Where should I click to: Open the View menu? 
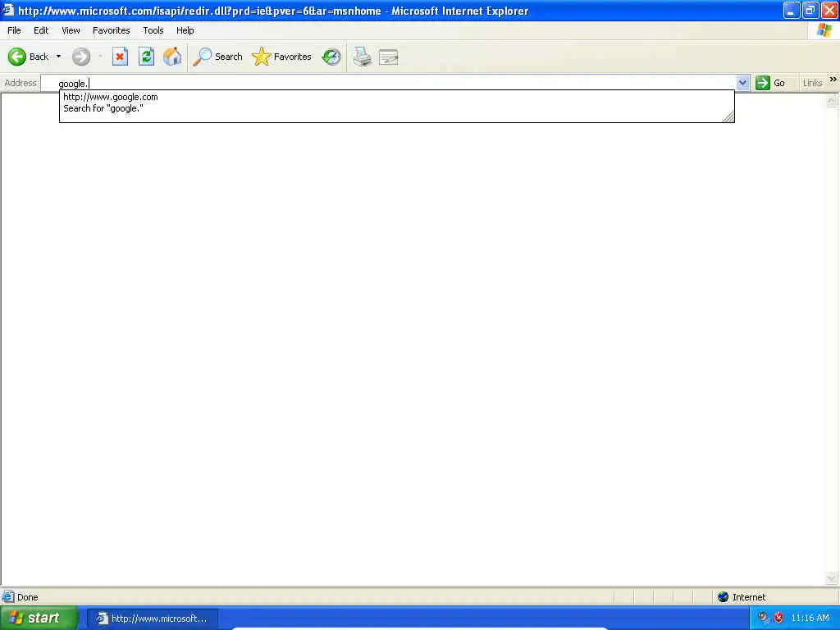(x=71, y=30)
